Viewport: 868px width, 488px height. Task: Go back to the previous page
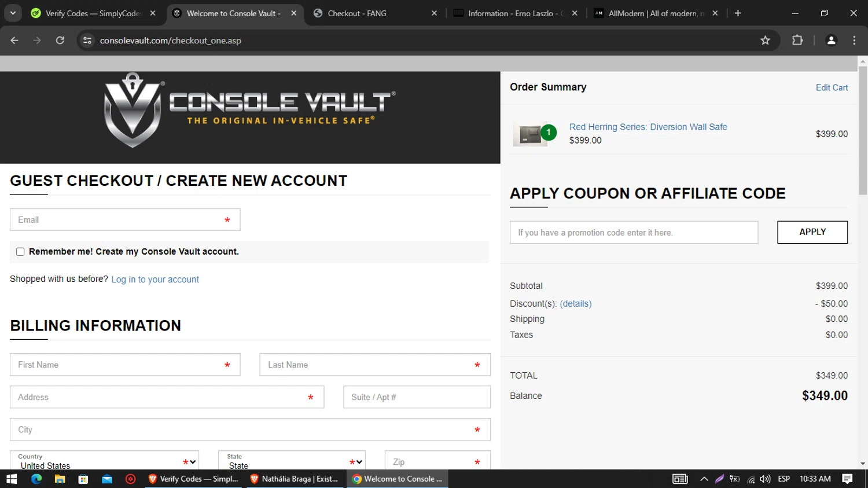[x=14, y=41]
